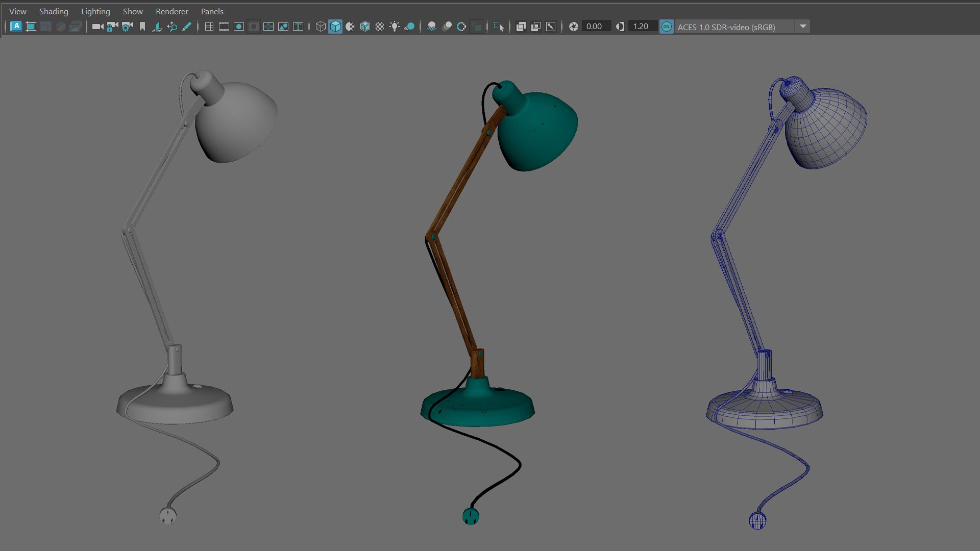The height and width of the screenshot is (551, 980).
Task: Toggle the View Transform ON button
Action: [x=667, y=27]
